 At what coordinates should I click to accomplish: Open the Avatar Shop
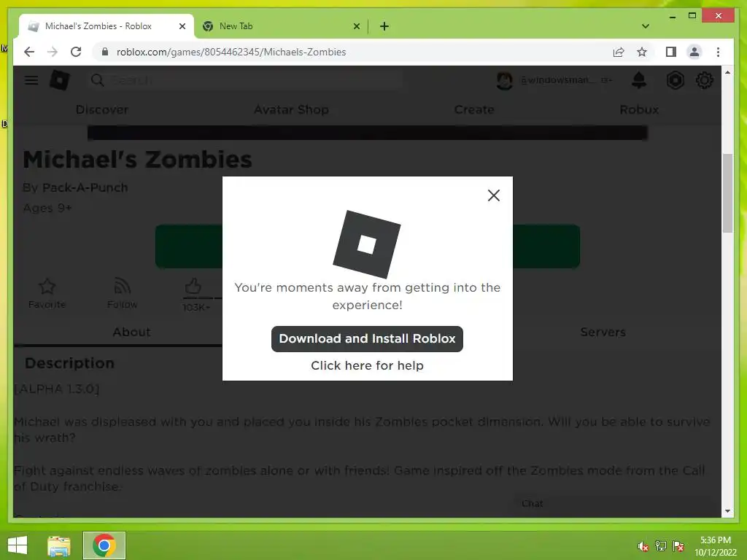[x=291, y=109]
